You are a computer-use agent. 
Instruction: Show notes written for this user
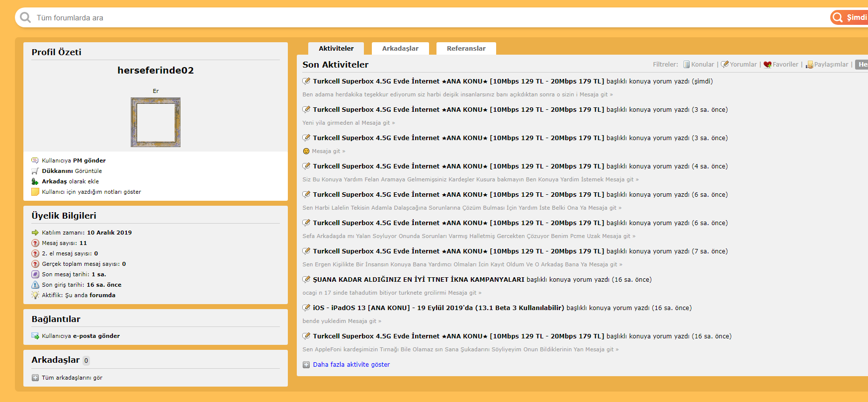91,192
